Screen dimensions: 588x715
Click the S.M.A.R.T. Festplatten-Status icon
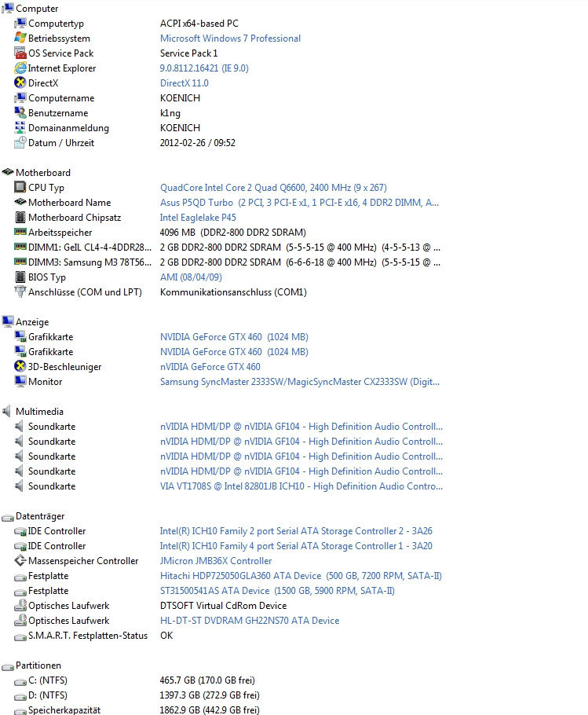pyautogui.click(x=20, y=636)
